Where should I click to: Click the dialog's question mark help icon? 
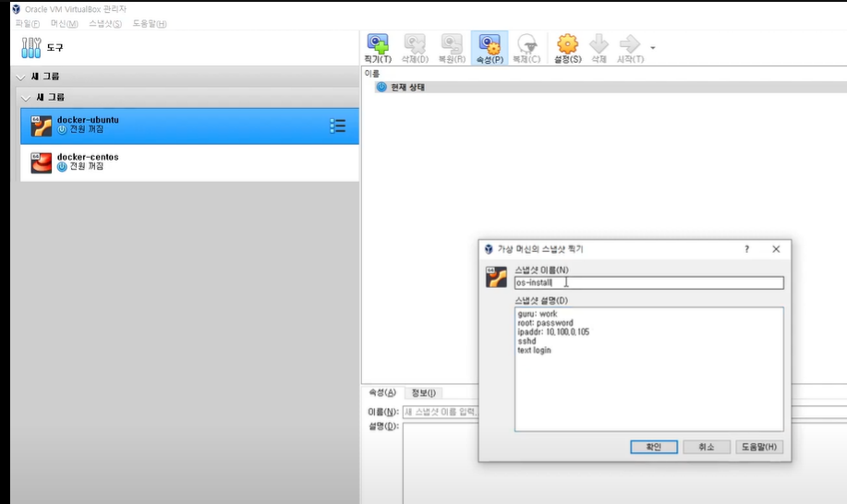click(747, 248)
